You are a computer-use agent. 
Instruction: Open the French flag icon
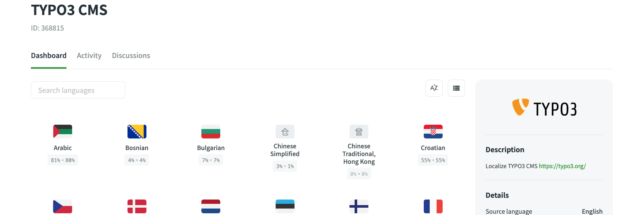point(433,206)
